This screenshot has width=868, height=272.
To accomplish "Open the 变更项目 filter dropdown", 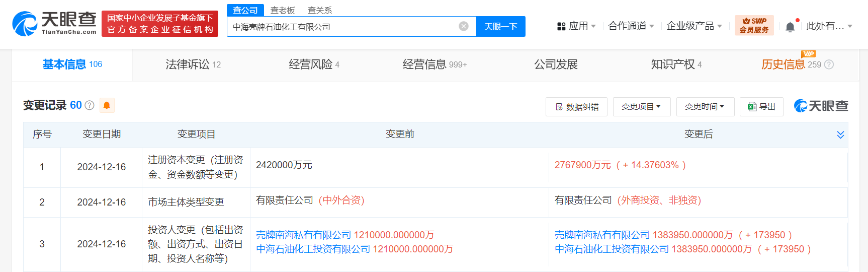I will click(642, 107).
